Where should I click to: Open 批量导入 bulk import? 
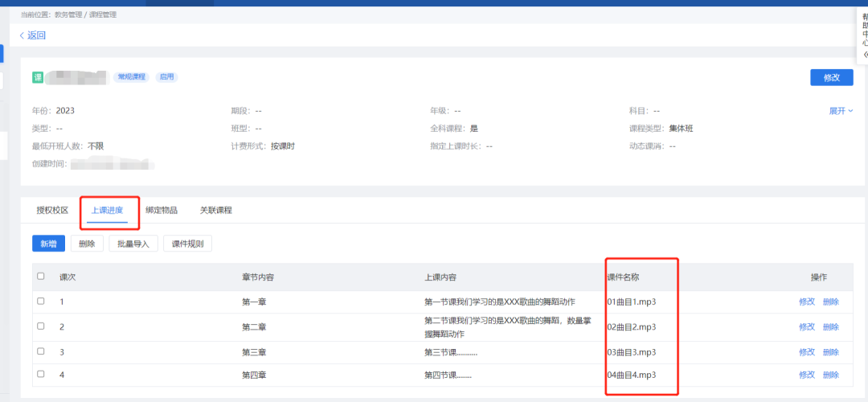(x=133, y=244)
